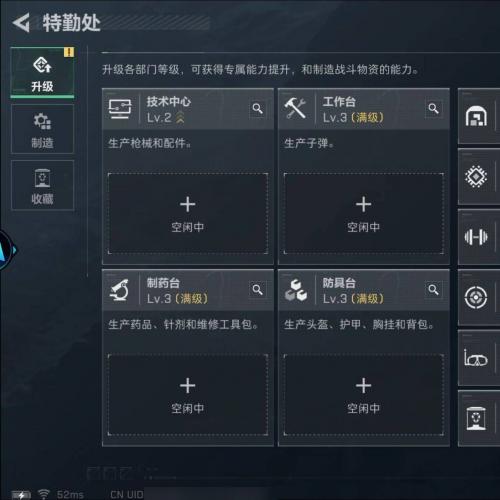Add production in 制药台 idle slot
This screenshot has width=500, height=500.
(188, 395)
